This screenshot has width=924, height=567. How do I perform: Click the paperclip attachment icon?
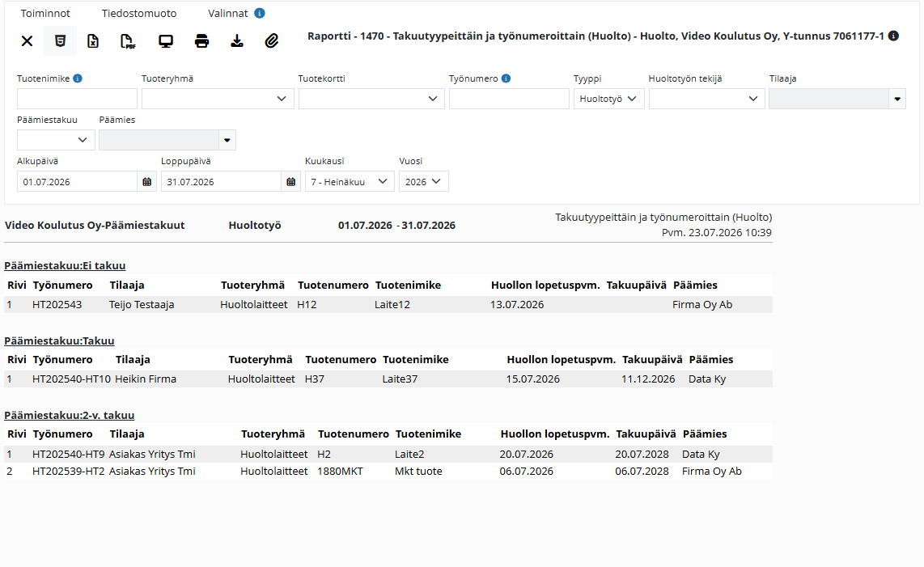tap(271, 40)
